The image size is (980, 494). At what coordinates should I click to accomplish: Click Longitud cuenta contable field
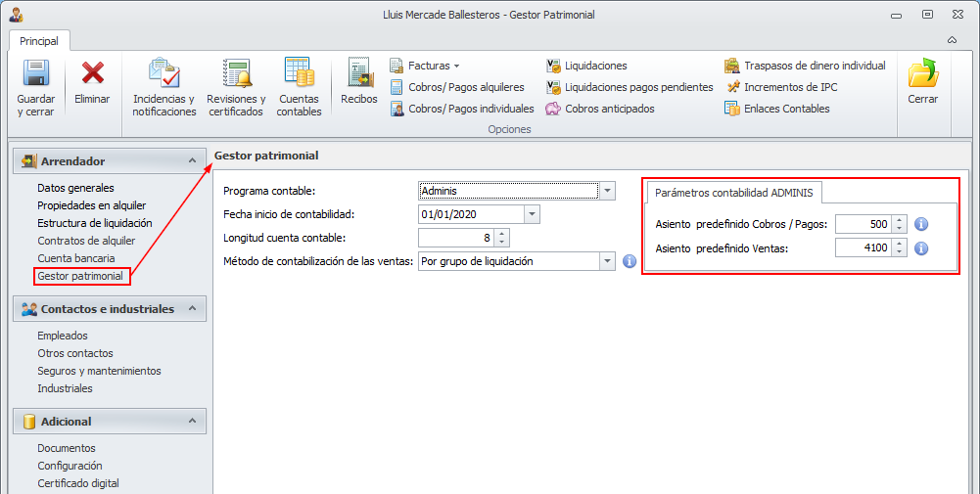456,238
